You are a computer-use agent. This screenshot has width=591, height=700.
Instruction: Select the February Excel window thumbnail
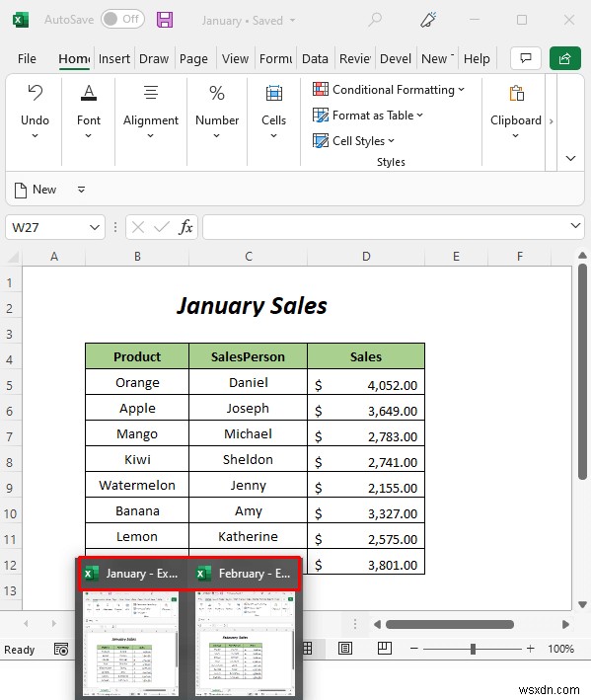(245, 640)
